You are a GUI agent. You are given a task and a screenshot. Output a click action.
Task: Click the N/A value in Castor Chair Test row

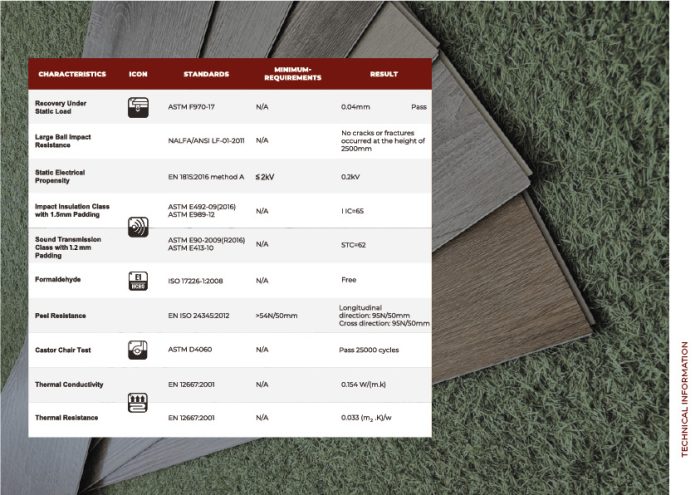[262, 349]
